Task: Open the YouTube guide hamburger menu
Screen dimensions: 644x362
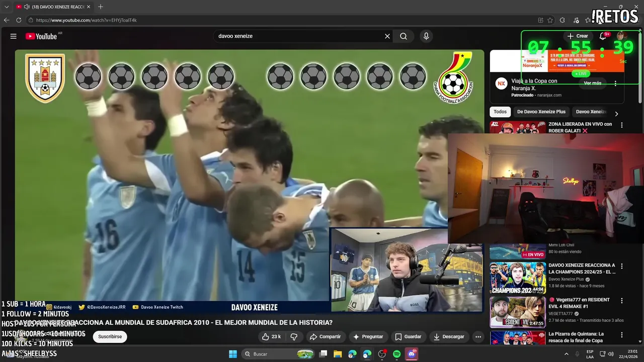Action: pyautogui.click(x=14, y=36)
